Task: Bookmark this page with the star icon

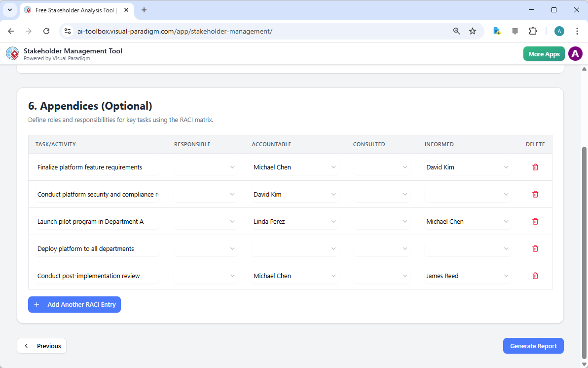Action: pos(473,31)
